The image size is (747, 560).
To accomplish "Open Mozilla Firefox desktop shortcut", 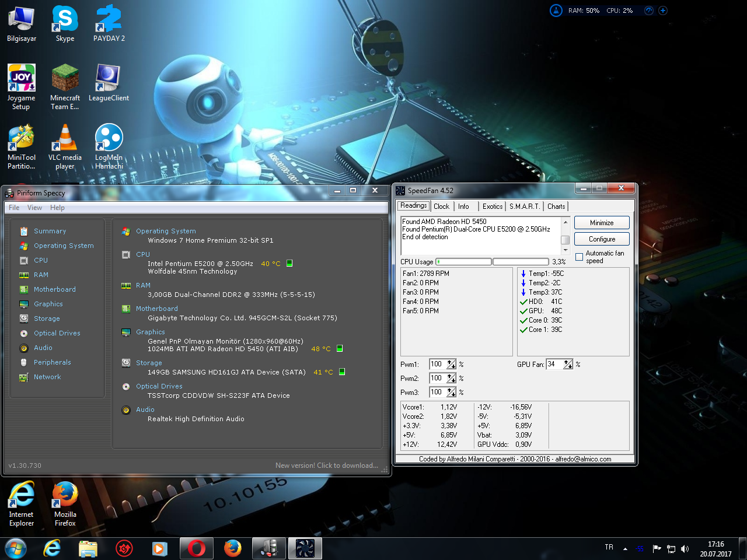I will pos(65,503).
